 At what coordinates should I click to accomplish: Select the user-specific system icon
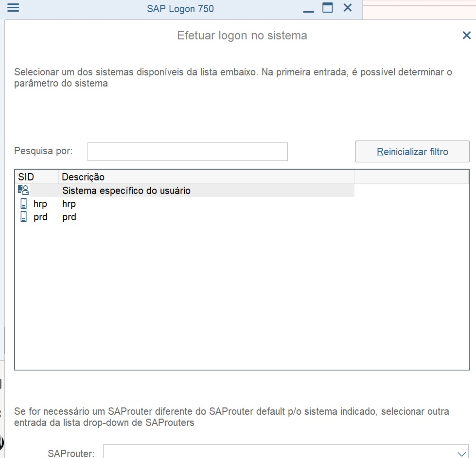(23, 190)
